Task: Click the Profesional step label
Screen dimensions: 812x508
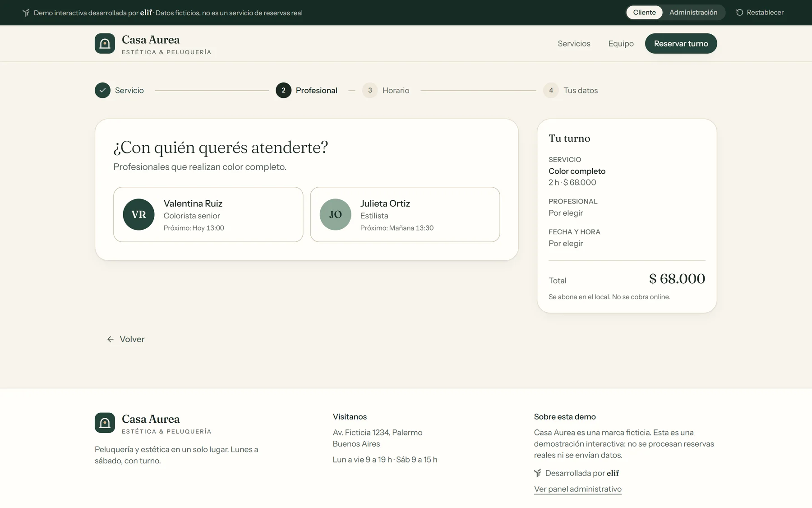Action: (x=316, y=90)
